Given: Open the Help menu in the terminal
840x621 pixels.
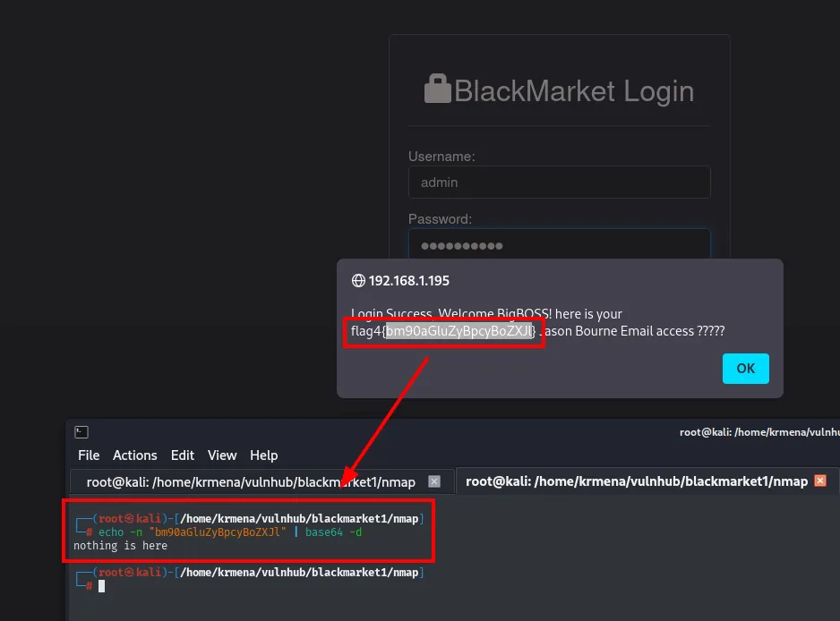Looking at the screenshot, I should coord(263,455).
